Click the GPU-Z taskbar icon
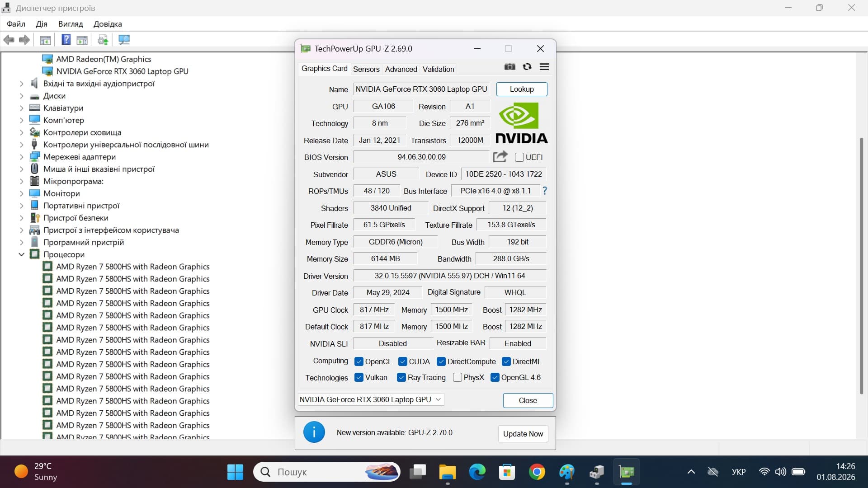Image resolution: width=868 pixels, height=488 pixels. coord(627,472)
